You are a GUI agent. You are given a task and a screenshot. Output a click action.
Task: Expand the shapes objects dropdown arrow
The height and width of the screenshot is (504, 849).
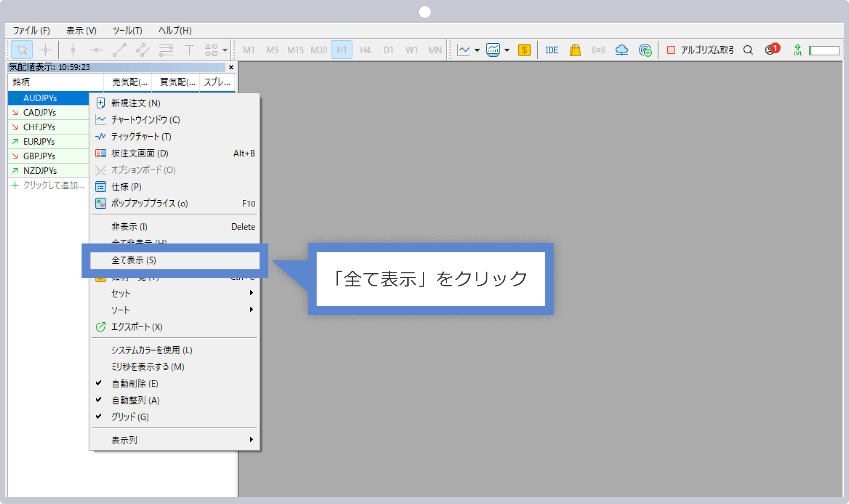click(225, 50)
